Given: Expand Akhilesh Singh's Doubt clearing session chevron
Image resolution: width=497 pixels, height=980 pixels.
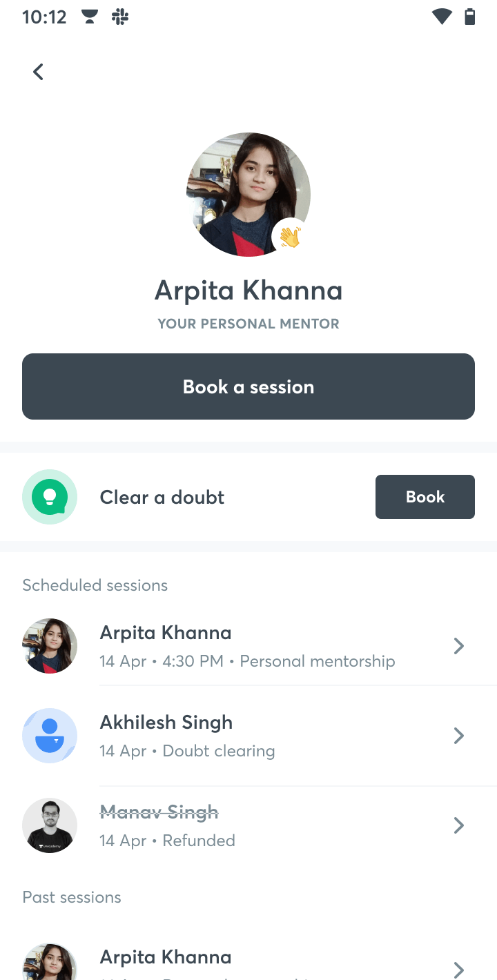Looking at the screenshot, I should coord(458,736).
